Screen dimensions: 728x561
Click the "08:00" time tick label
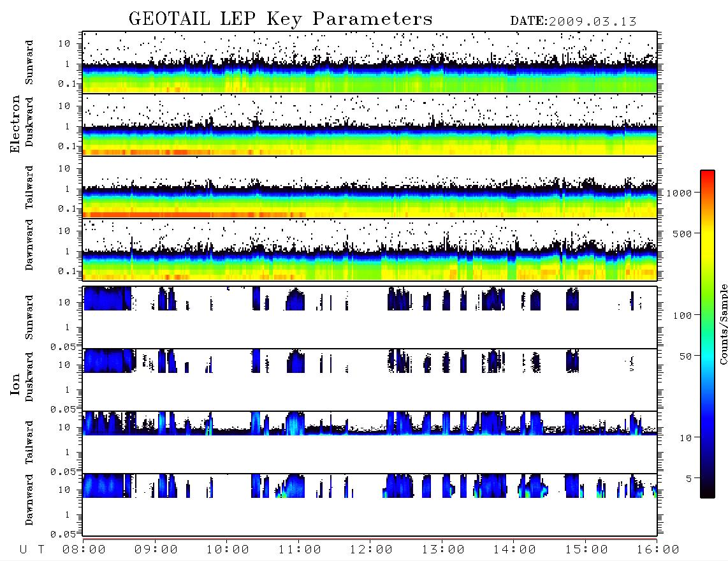click(84, 550)
